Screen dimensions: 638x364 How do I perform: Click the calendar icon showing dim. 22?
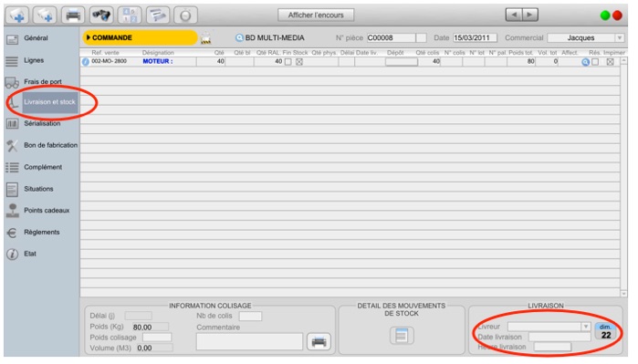pos(605,332)
